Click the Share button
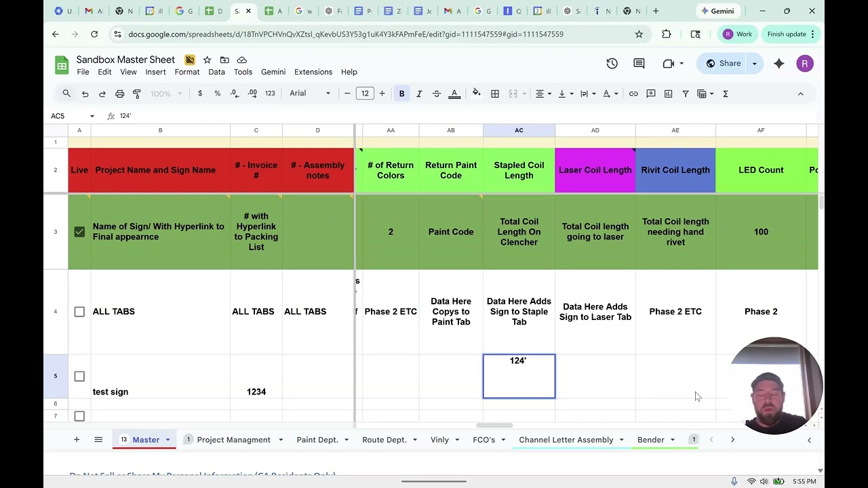Viewport: 868px width, 488px height. 723,64
